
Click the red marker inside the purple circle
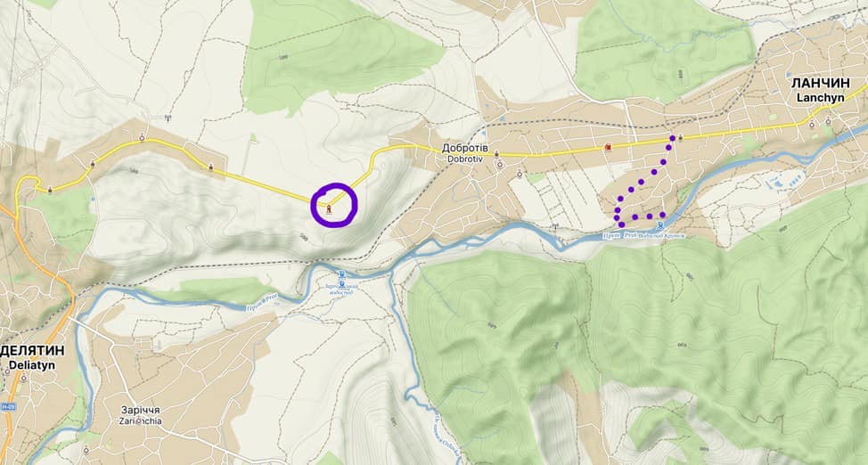point(330,208)
